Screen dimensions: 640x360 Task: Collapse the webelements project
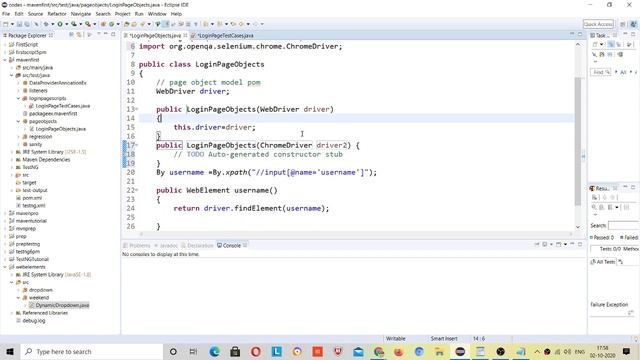pos(5,267)
